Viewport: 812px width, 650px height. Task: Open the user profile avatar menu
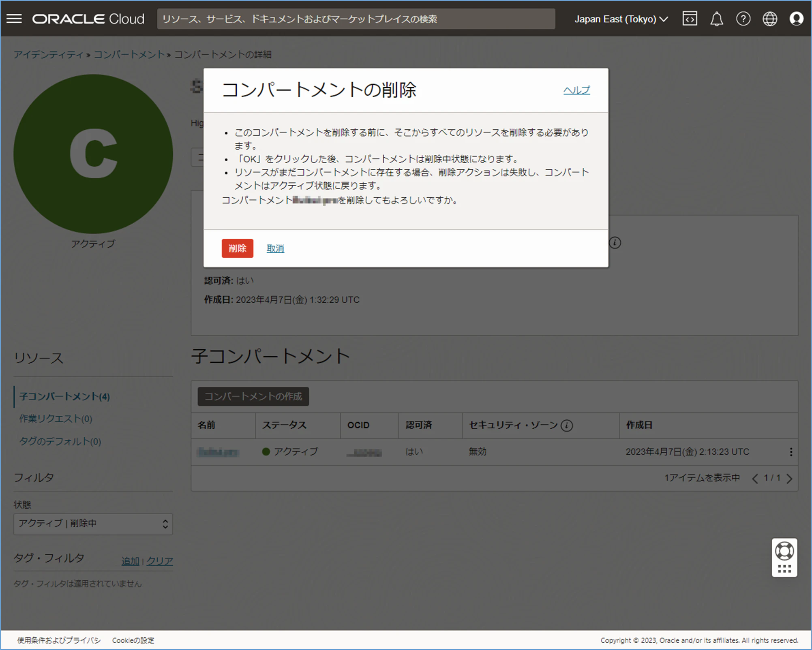tap(796, 19)
